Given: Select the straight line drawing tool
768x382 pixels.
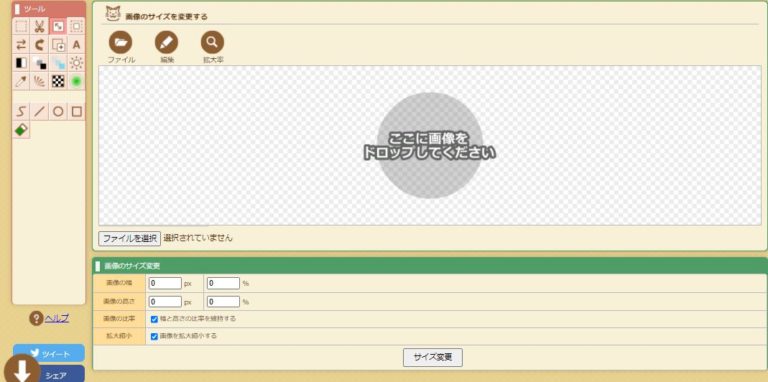Looking at the screenshot, I should click(x=40, y=112).
